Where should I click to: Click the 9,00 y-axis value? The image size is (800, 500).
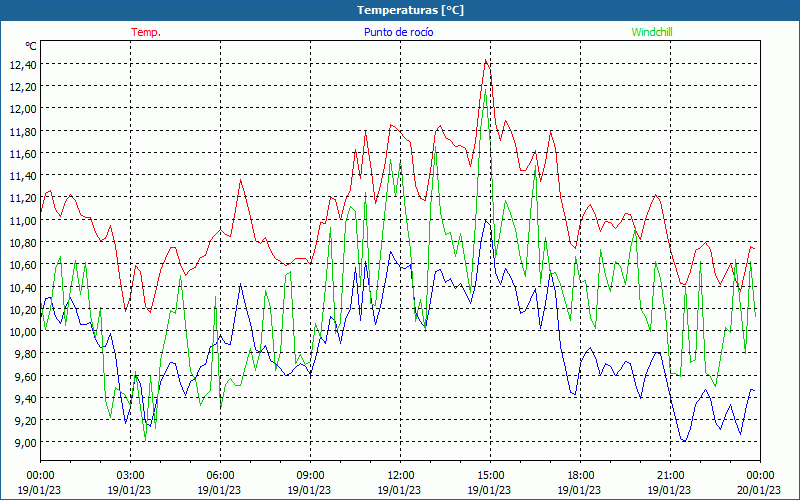click(26, 443)
